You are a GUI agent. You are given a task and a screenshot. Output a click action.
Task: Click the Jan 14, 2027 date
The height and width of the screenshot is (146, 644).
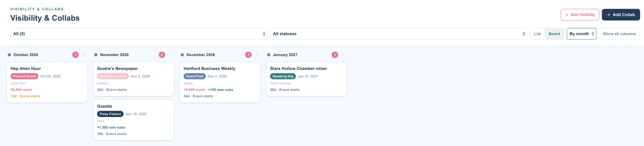(308, 76)
